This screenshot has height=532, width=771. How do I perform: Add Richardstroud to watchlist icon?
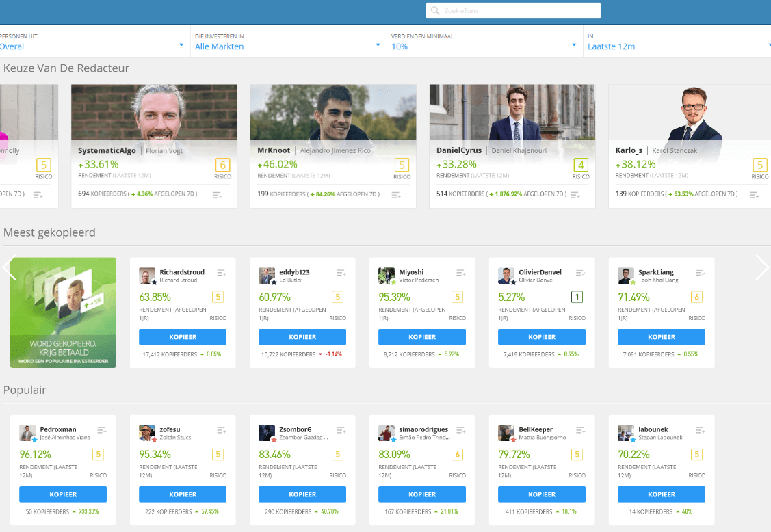[221, 273]
